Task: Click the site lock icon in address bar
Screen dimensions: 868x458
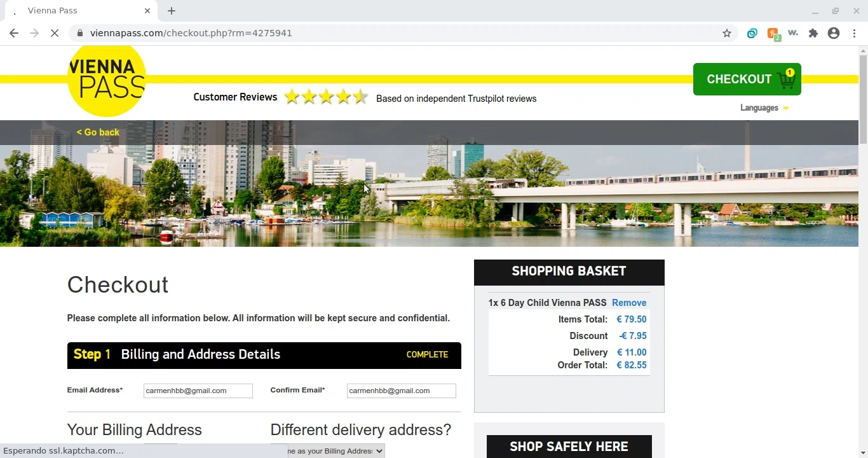Action: pos(79,33)
